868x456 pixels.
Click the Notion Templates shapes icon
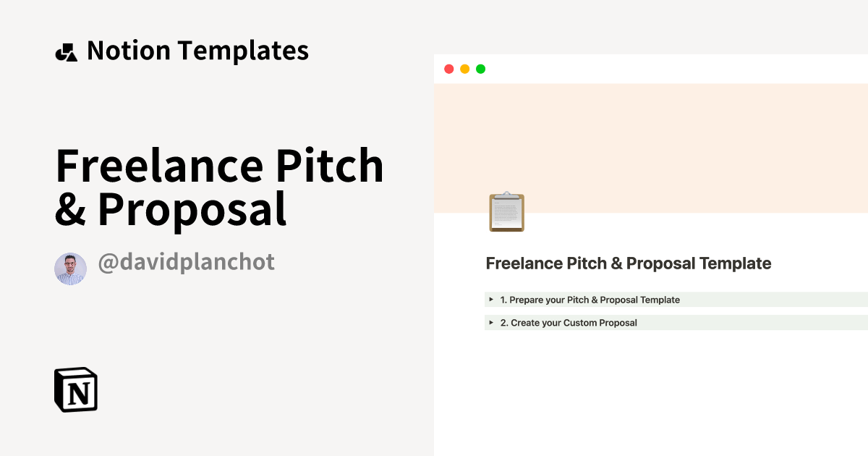click(66, 52)
